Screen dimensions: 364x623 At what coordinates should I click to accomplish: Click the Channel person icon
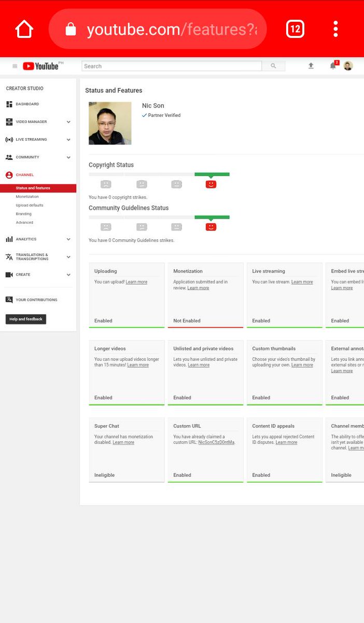(x=9, y=175)
